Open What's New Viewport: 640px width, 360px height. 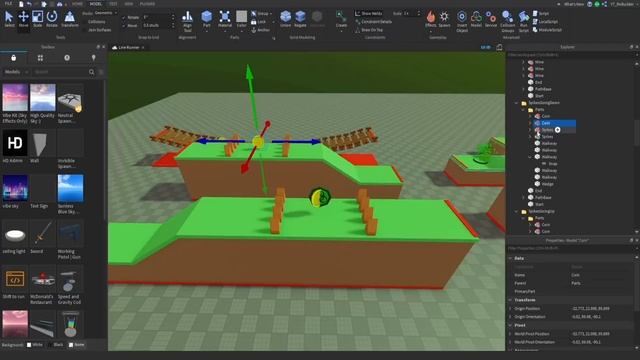tap(574, 4)
